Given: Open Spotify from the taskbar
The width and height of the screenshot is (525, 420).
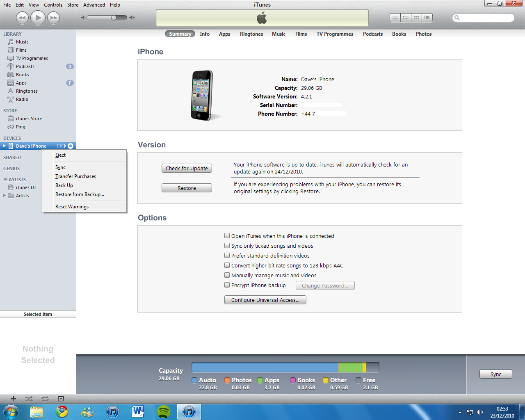Looking at the screenshot, I should (x=164, y=412).
